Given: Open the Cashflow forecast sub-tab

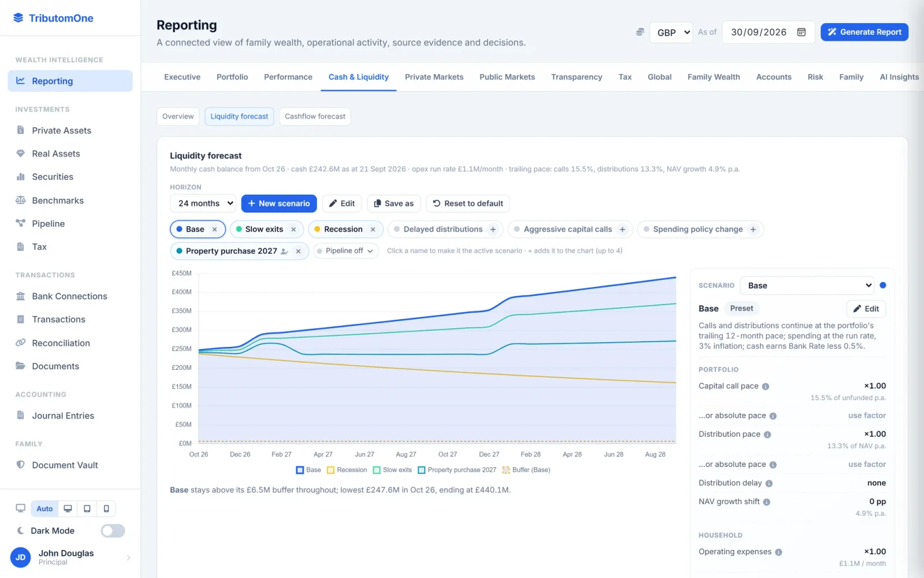Looking at the screenshot, I should (315, 117).
